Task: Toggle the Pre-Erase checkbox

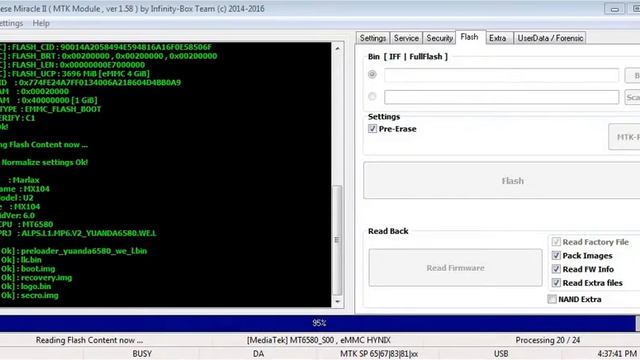Action: tap(372, 129)
